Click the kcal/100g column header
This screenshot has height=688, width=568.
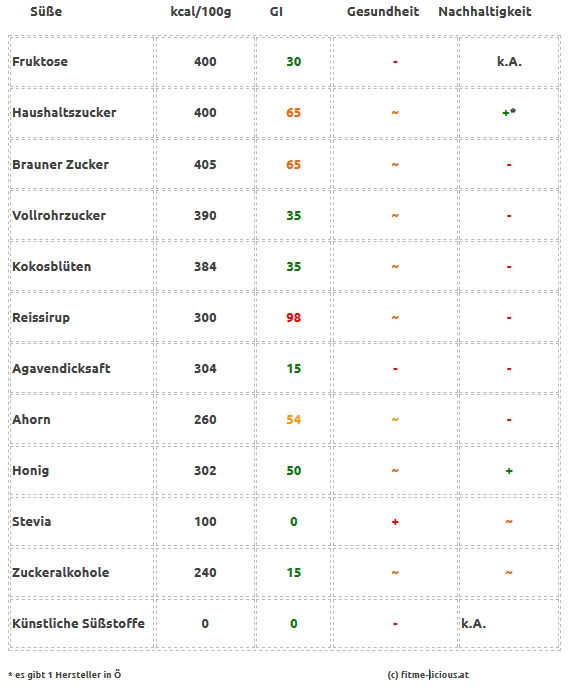[x=200, y=12]
